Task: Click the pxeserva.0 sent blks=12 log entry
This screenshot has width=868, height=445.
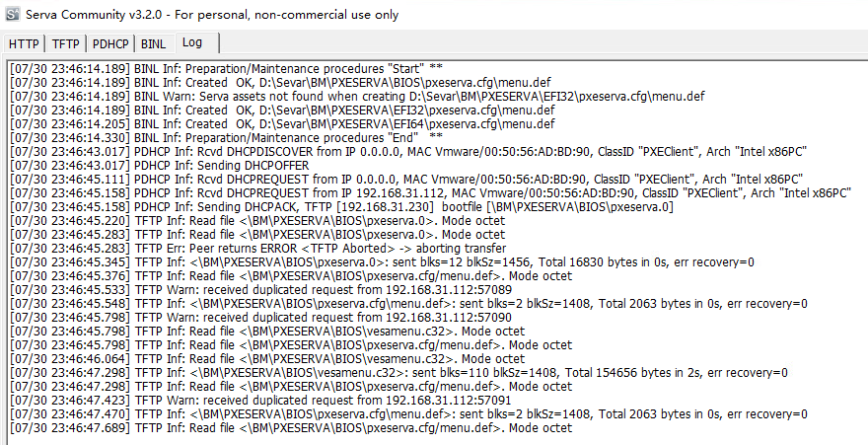Action: click(x=382, y=262)
